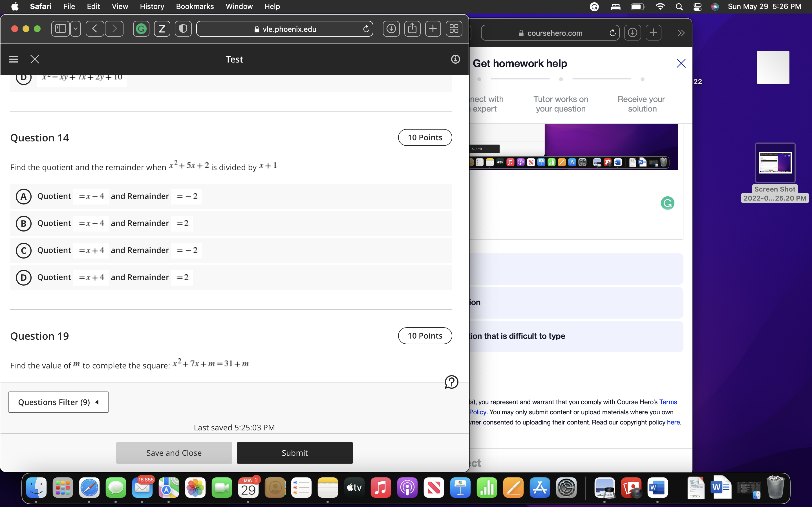Show Safari downloads in left window
This screenshot has height=507, width=812.
click(391, 29)
